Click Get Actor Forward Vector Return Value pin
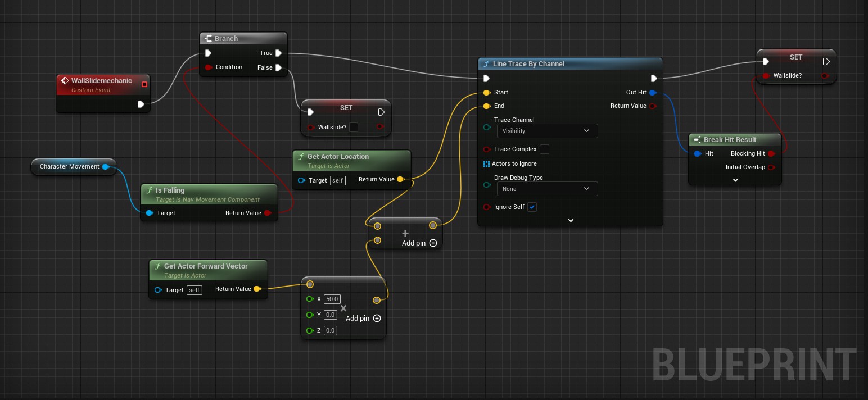Screen dimensions: 868x400 pos(257,289)
